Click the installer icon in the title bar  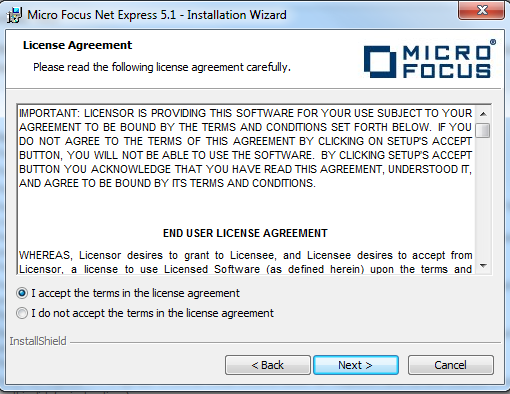(x=14, y=15)
